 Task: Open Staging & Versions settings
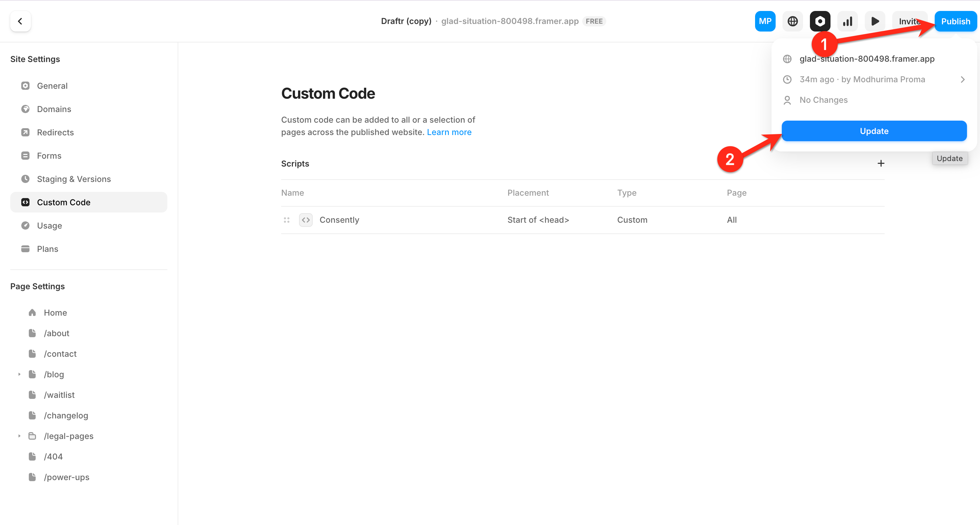pyautogui.click(x=74, y=179)
